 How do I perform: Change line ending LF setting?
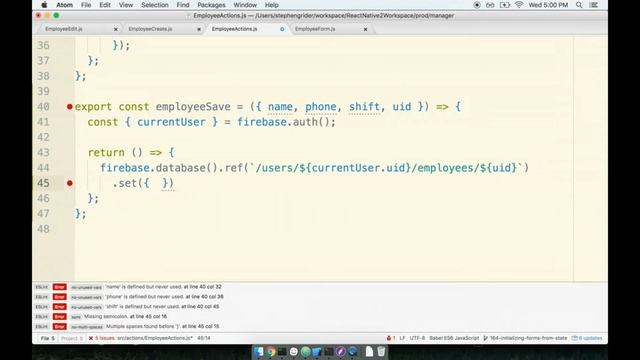click(x=402, y=338)
